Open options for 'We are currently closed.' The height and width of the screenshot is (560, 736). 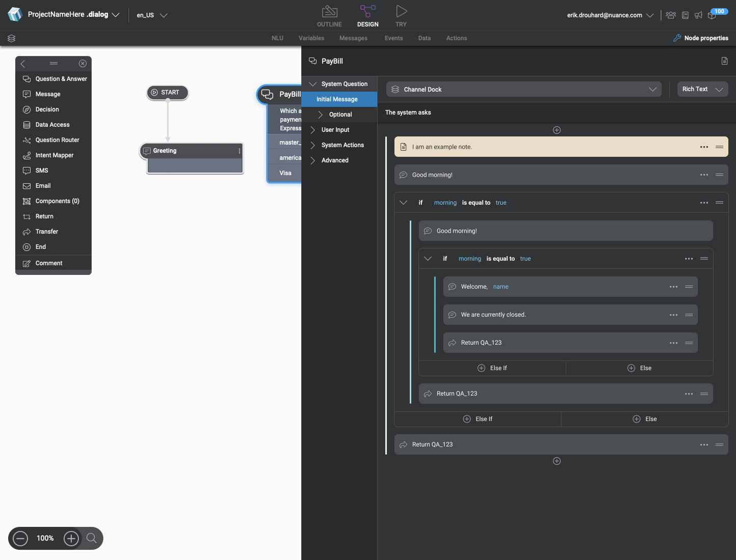[x=673, y=315]
